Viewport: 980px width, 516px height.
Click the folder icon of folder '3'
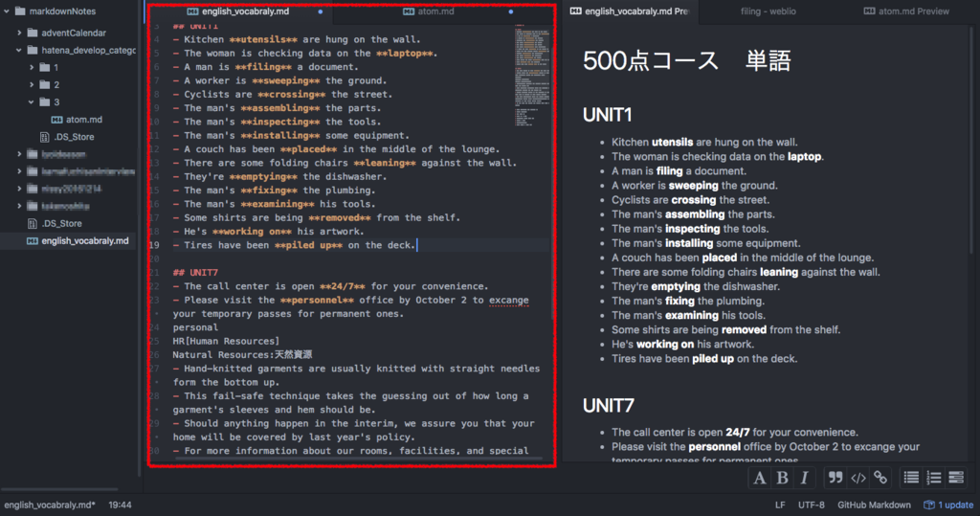(45, 101)
